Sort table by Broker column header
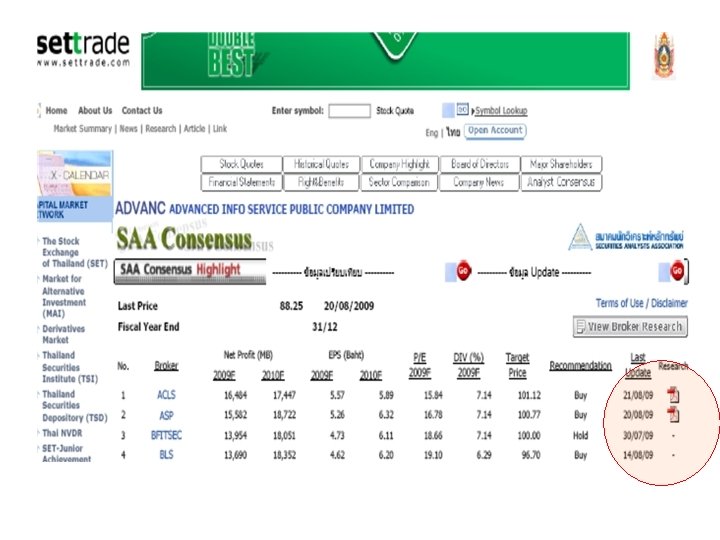This screenshot has width=720, height=540. (166, 366)
